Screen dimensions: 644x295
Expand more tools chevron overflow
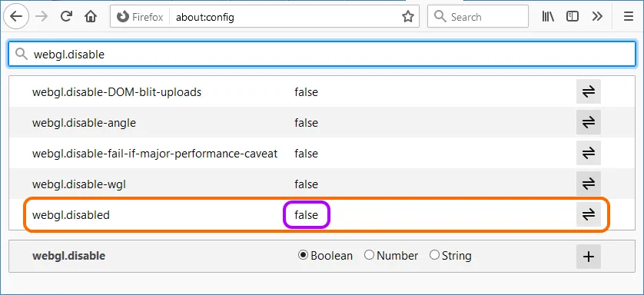pos(597,17)
